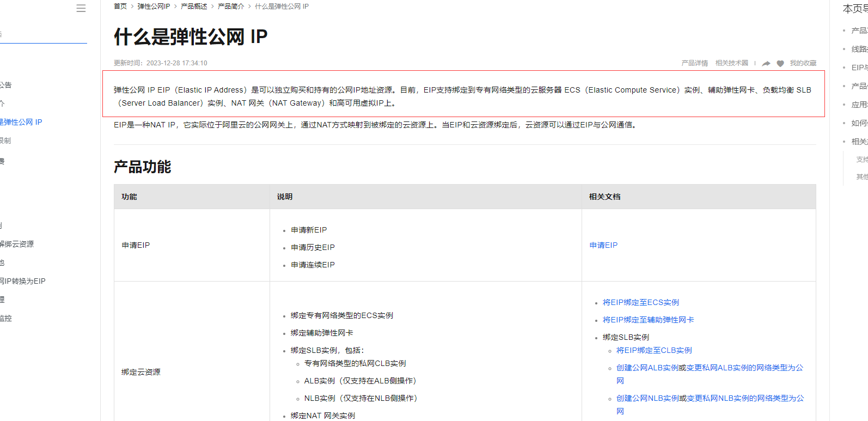Click the 产品功能 section heading
868x421 pixels.
tap(143, 167)
